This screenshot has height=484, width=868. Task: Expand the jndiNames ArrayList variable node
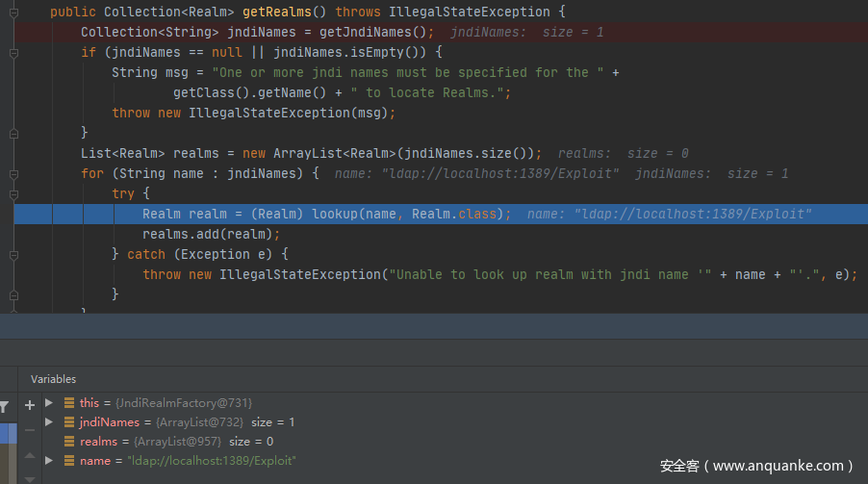[x=50, y=422]
